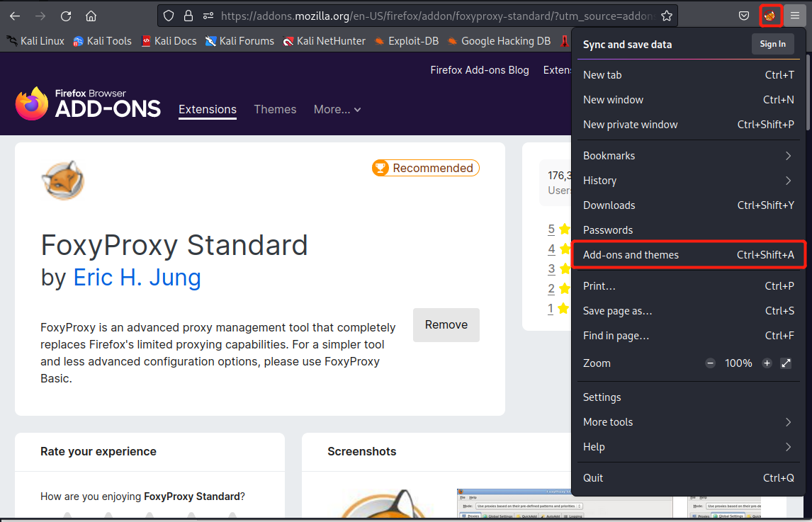Show site connection padlock info
812x522 pixels.
(x=188, y=16)
